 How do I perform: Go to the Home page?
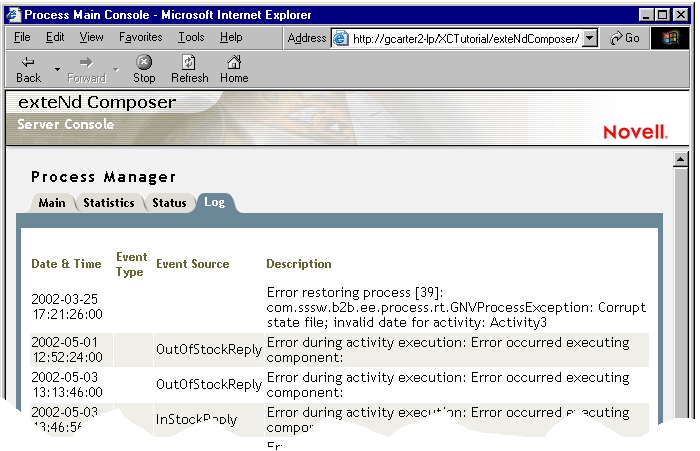click(x=234, y=69)
